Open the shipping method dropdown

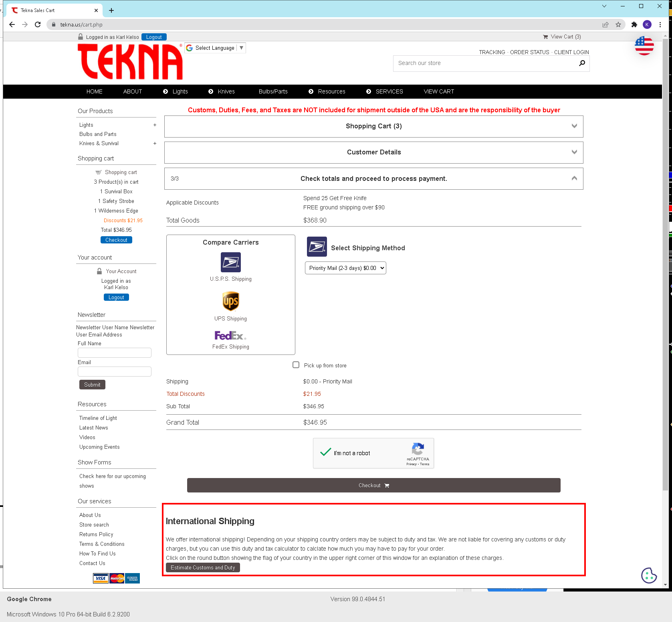click(x=345, y=268)
